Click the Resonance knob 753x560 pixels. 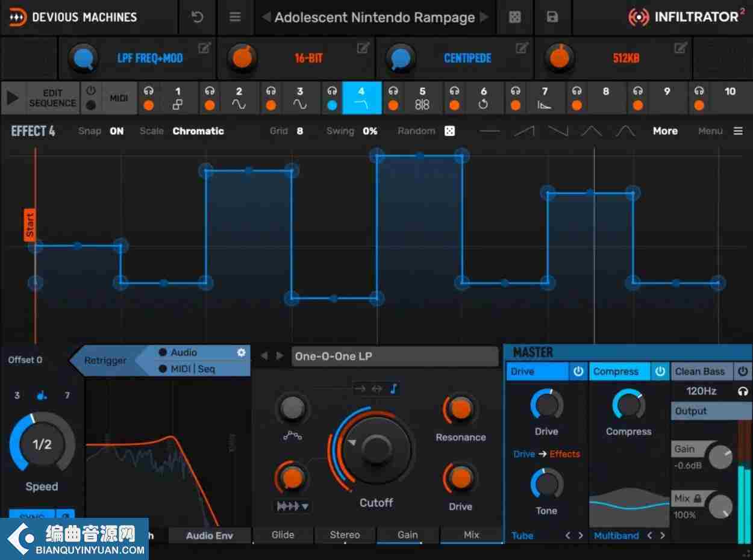coord(461,409)
